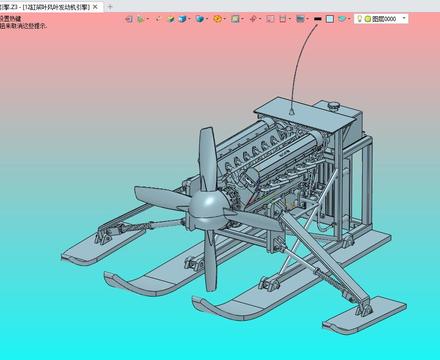Click the zoom window frame icon

(235, 19)
